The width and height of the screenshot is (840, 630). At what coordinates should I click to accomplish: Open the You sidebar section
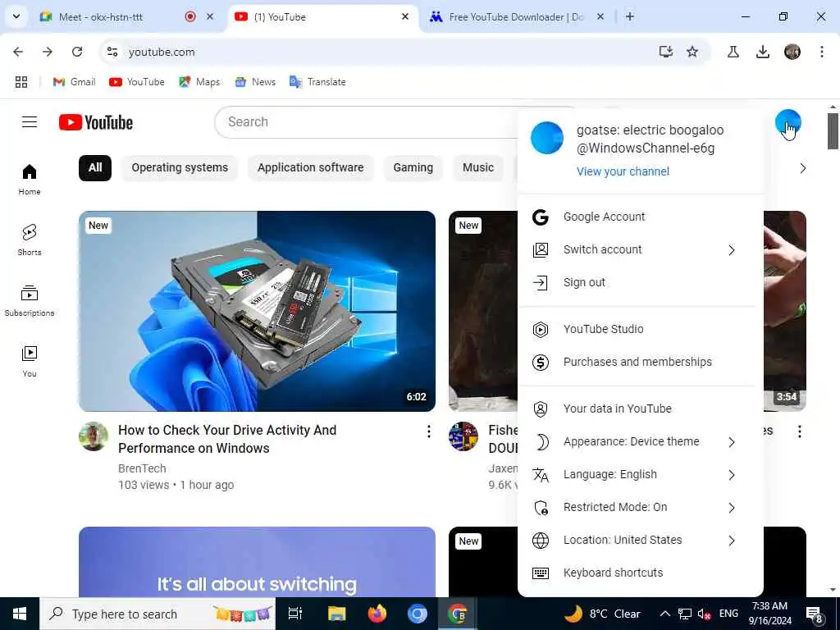(30, 362)
